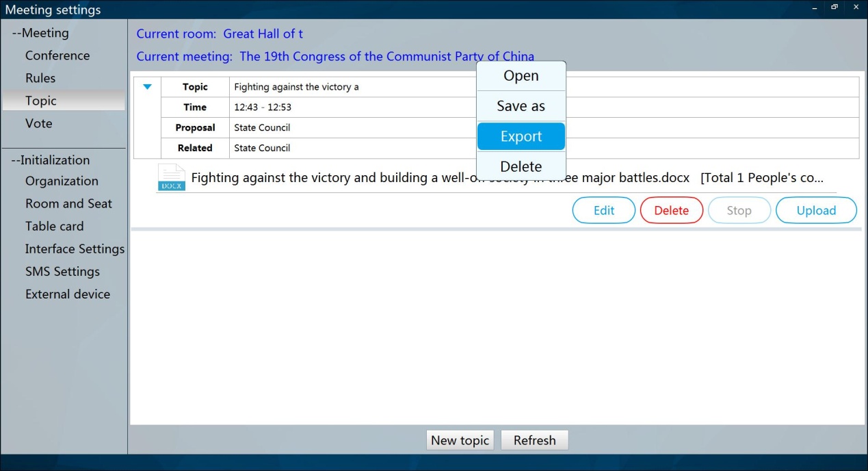Click the greyed-out Stop button
Viewport: 868px width, 471px height.
coord(739,210)
